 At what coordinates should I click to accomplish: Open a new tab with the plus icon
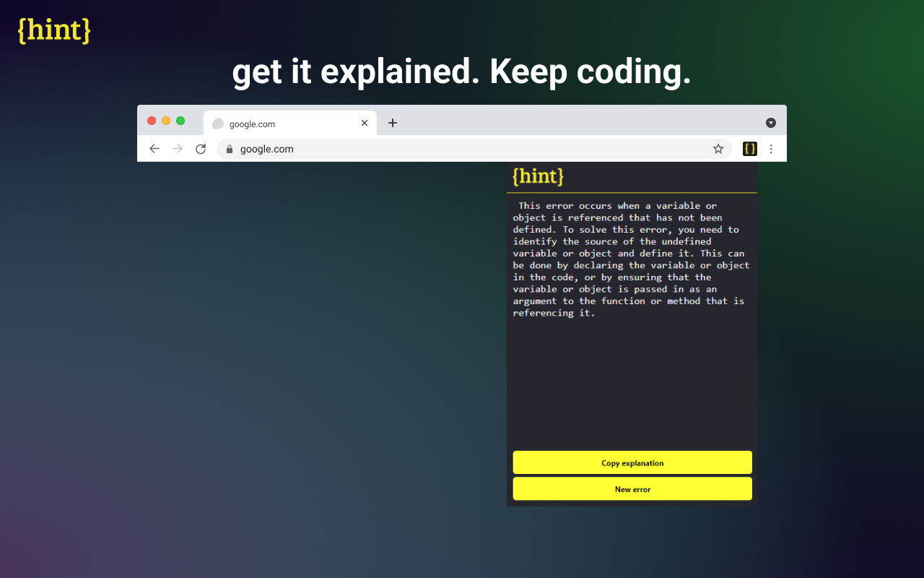393,123
